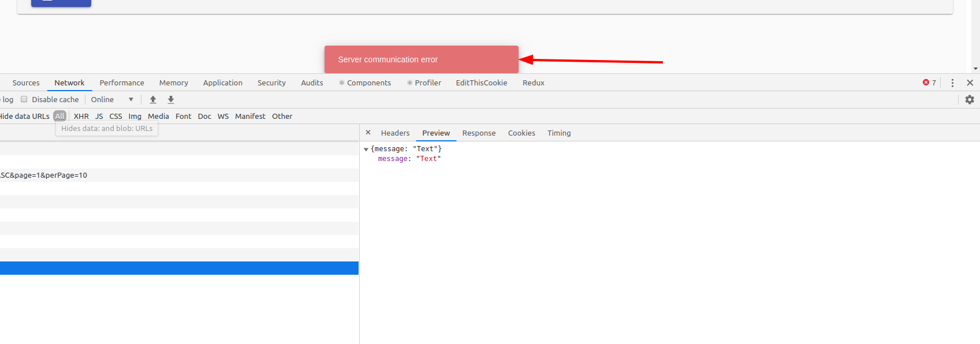Open the DevTools three-dot customize menu

[x=952, y=83]
